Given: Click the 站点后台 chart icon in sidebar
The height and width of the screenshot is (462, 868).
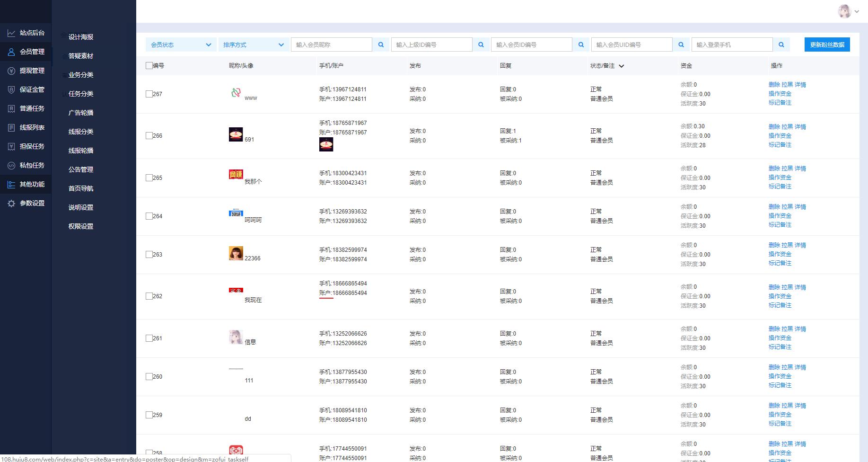Looking at the screenshot, I should [11, 33].
